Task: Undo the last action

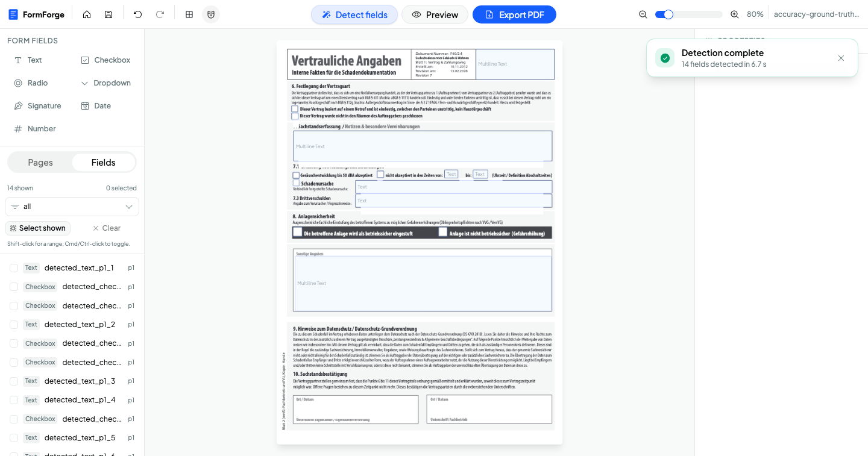Action: click(137, 14)
